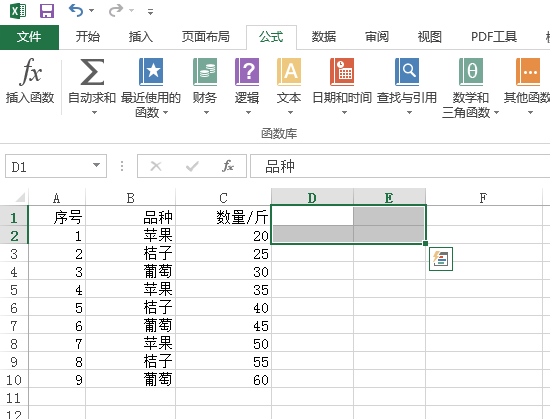Screen dimensions: 550x419
Task: Switch to the 开始 tab
Action: [88, 37]
